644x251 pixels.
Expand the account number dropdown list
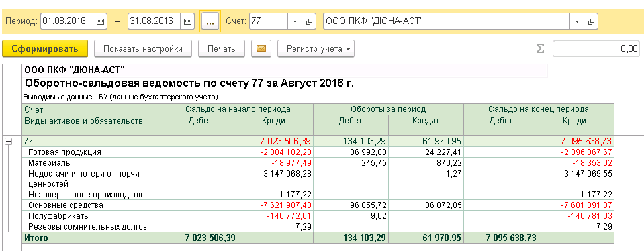point(295,21)
